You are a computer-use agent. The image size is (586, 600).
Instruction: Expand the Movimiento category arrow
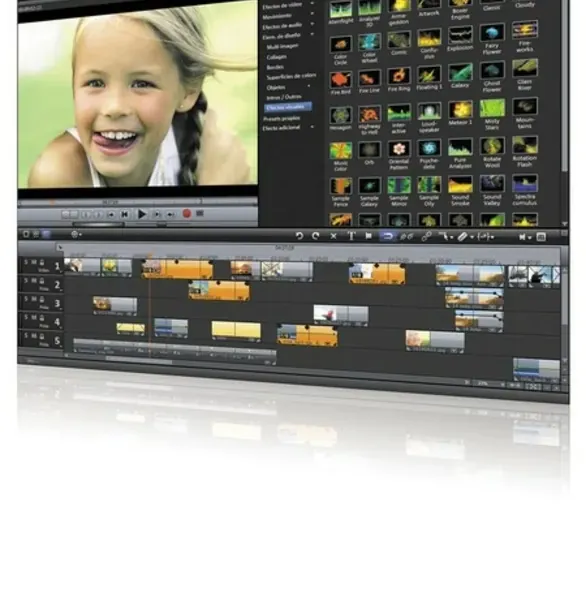tap(312, 13)
